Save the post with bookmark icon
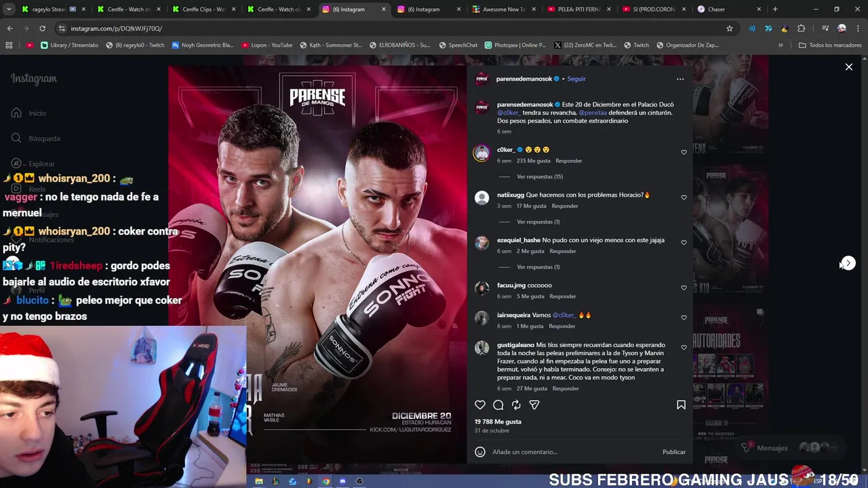 pos(681,405)
